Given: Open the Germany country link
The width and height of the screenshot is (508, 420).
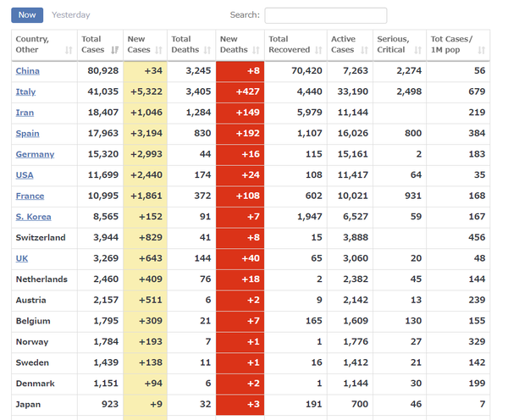Looking at the screenshot, I should pos(35,155).
